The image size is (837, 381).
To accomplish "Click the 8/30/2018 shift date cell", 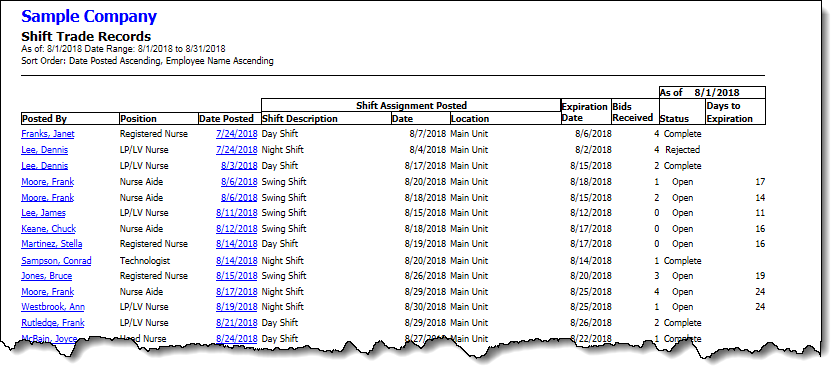I will [x=425, y=307].
